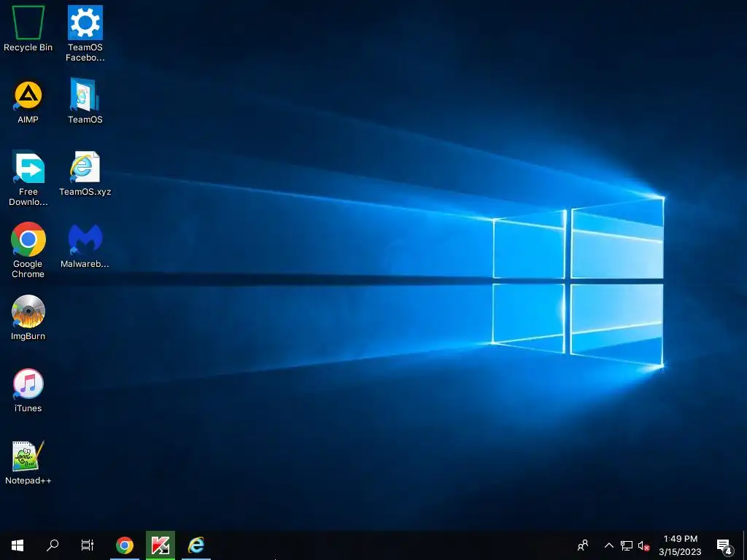Select the ImgBurn desktop icon
This screenshot has width=747, height=560.
(28, 318)
